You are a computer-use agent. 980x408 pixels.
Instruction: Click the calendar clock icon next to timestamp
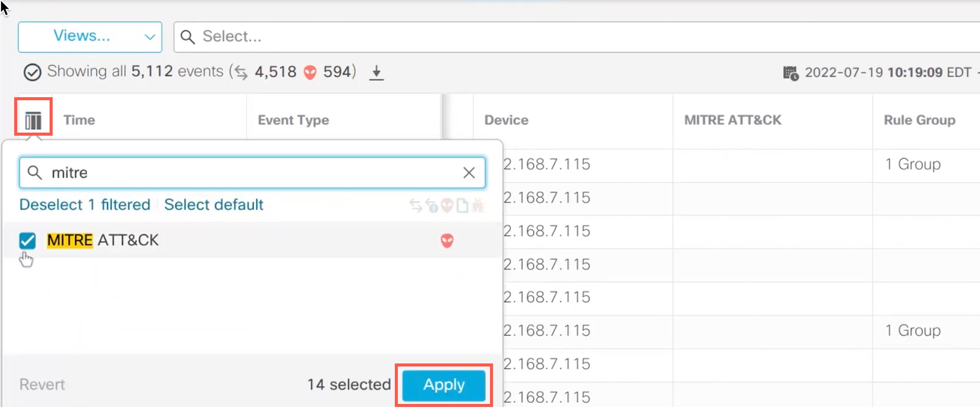[x=790, y=73]
